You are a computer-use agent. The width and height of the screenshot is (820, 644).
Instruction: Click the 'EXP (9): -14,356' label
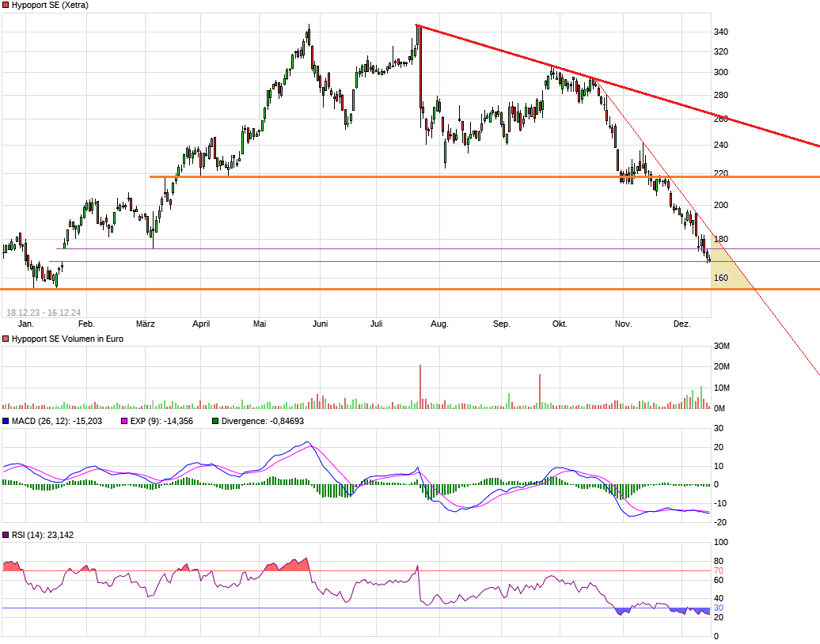161,421
